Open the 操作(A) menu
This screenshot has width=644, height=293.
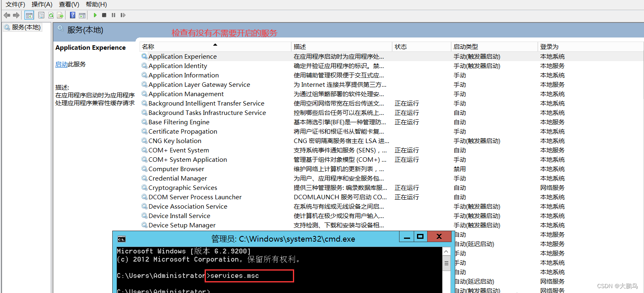(42, 4)
